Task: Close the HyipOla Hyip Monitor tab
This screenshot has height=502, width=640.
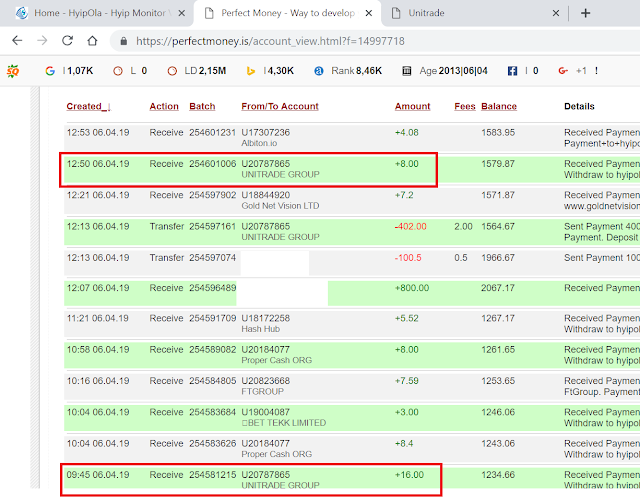Action: [182, 13]
